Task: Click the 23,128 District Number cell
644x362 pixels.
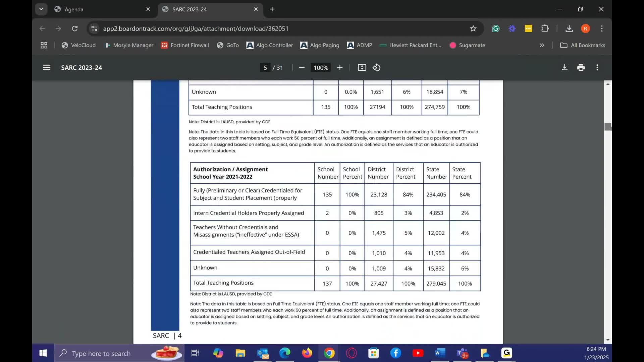Action: [x=379, y=194]
